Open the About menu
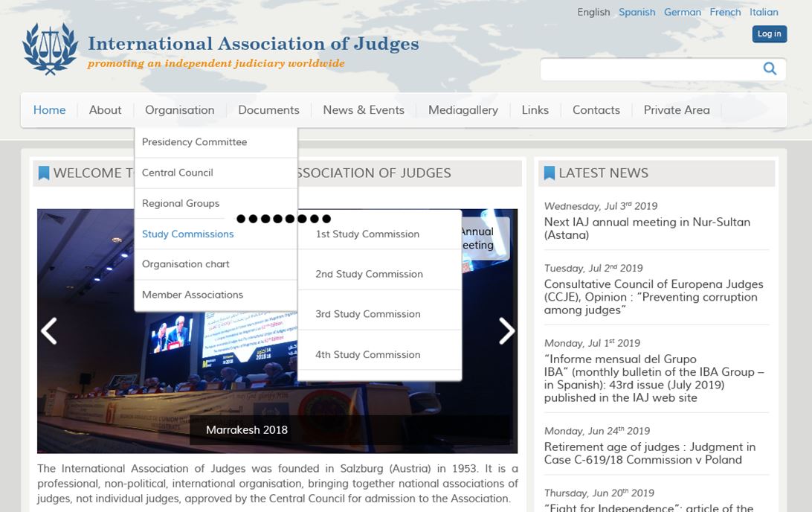Screen dimensions: 812x512 (x=105, y=110)
